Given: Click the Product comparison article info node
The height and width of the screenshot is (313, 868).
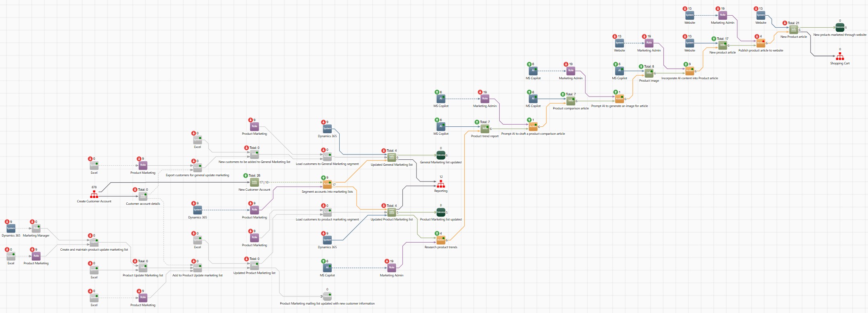Looking at the screenshot, I should 570,101.
